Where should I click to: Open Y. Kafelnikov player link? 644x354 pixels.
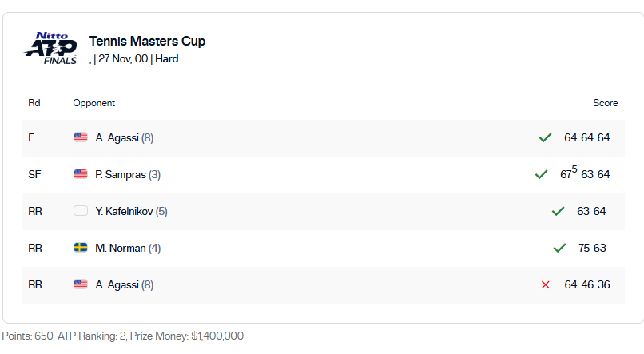pyautogui.click(x=124, y=211)
